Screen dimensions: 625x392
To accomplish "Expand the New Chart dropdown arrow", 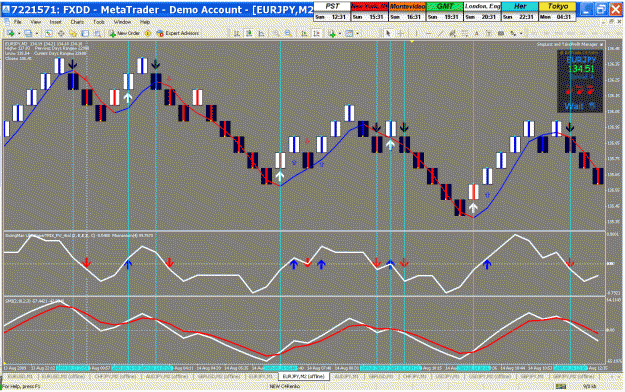I will (19, 33).
